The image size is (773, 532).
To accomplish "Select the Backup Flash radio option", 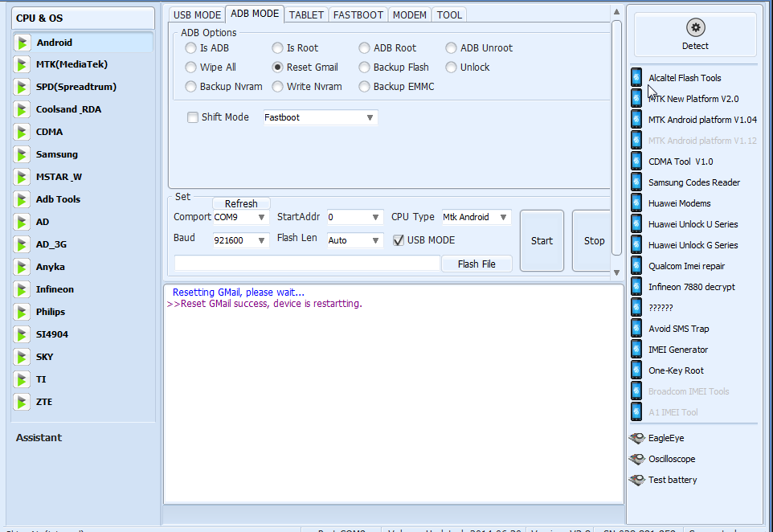I will click(x=364, y=67).
